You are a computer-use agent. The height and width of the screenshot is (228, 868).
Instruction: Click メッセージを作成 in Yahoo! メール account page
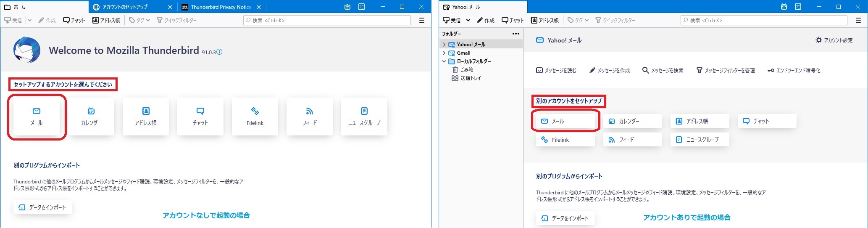click(609, 71)
